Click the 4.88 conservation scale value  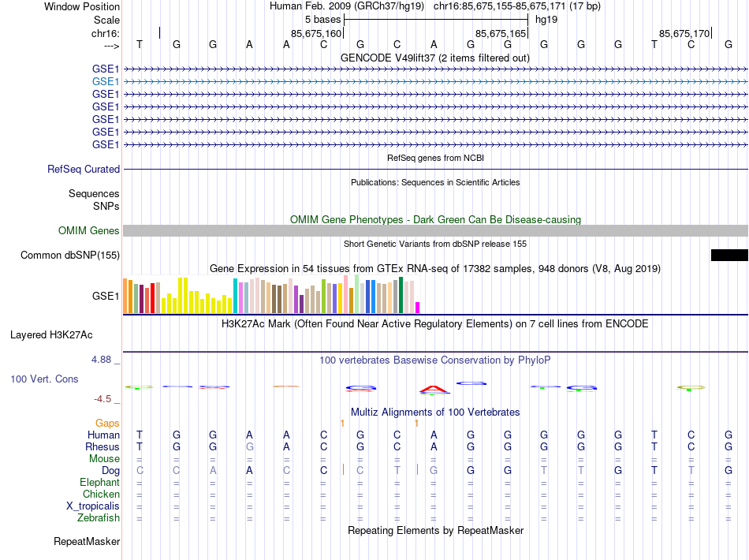click(101, 360)
